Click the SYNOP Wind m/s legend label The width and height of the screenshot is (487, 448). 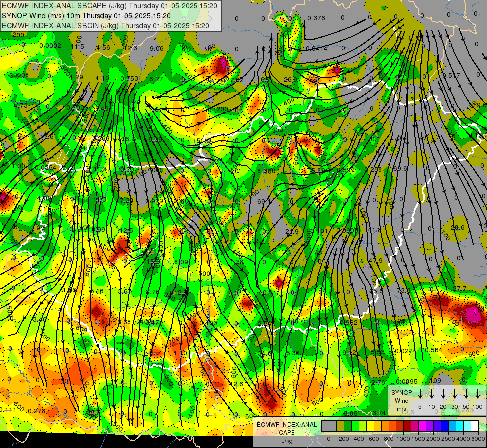(401, 401)
